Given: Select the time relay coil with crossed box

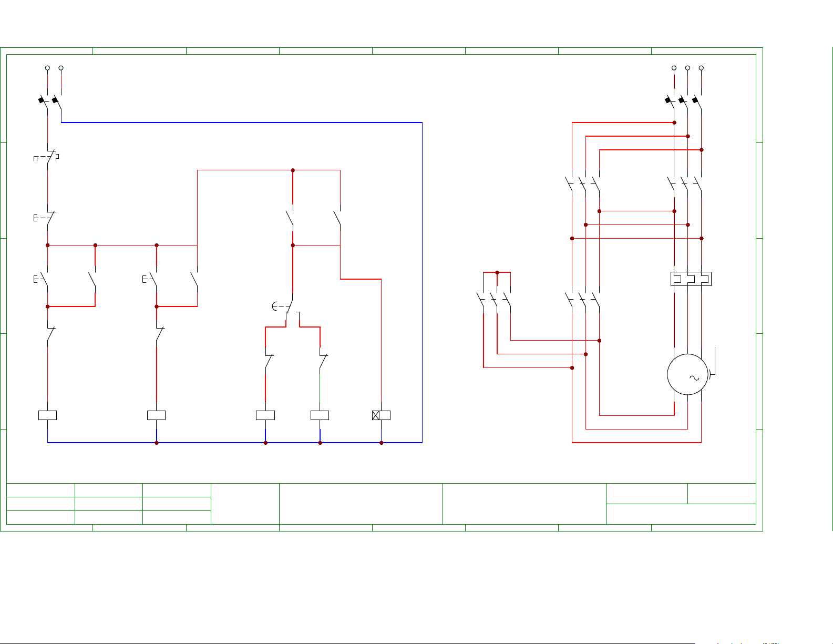Looking at the screenshot, I should pos(381,415).
